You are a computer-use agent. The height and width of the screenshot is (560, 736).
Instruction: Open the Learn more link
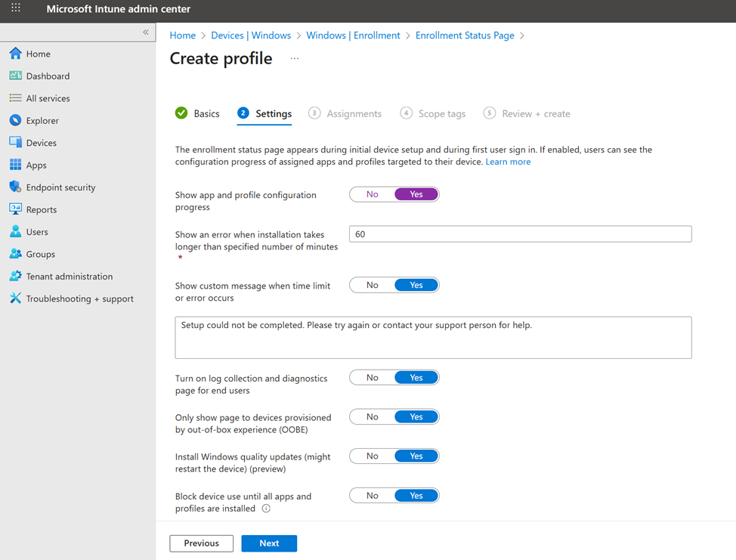[508, 161]
